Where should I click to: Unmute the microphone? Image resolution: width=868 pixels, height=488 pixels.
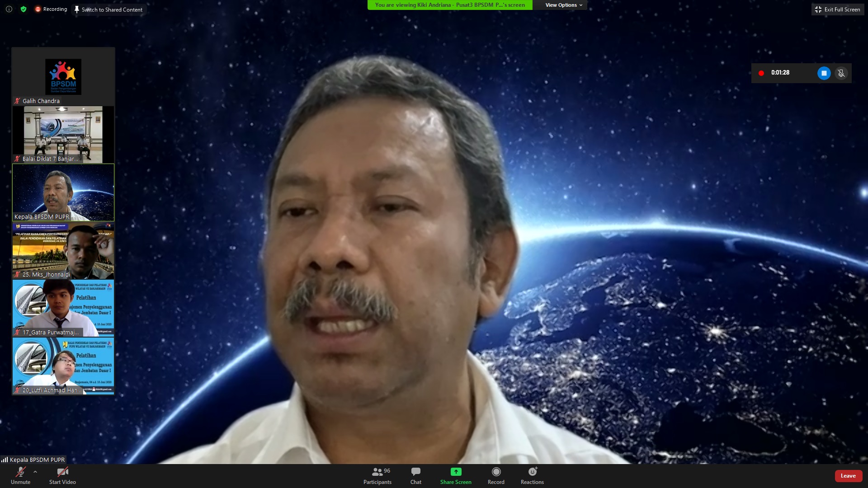pyautogui.click(x=20, y=475)
